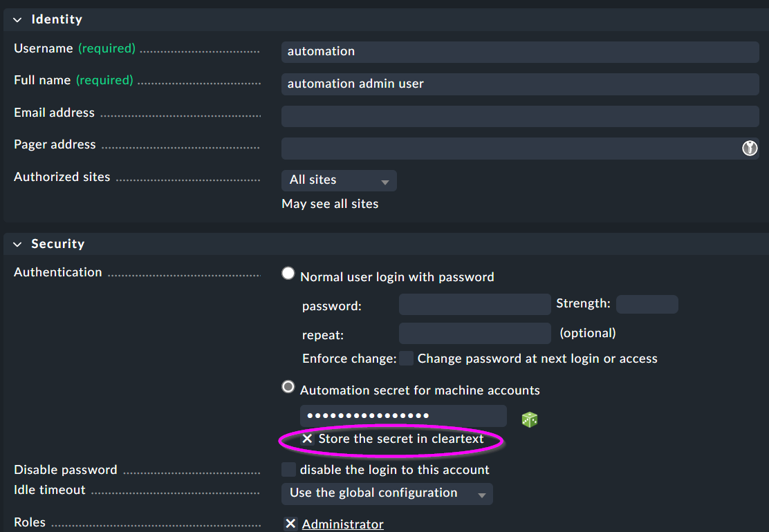
Task: Enable Change password at next login
Action: (407, 359)
